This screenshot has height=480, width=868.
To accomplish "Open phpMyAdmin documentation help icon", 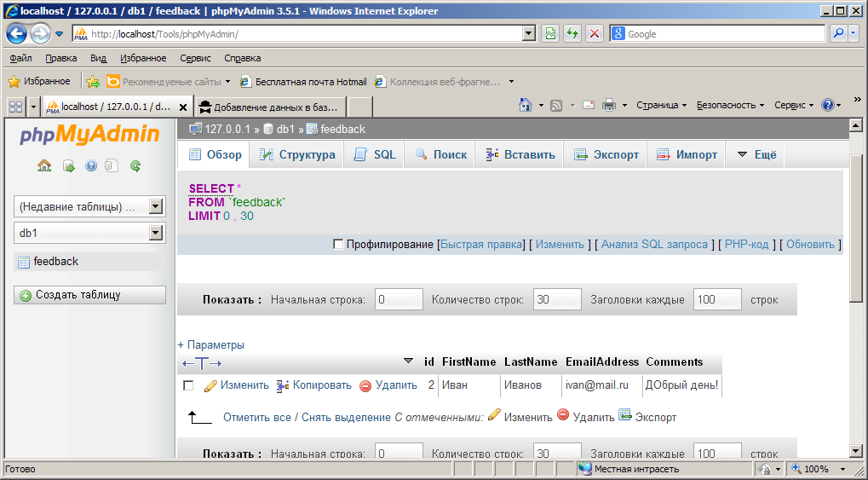I will click(x=91, y=165).
